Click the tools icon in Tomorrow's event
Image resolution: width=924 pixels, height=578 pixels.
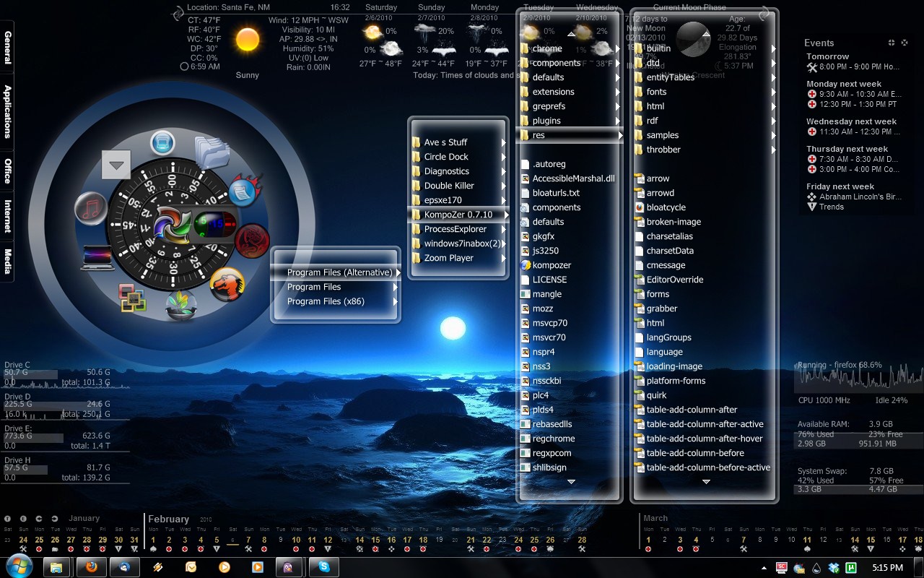pyautogui.click(x=812, y=67)
